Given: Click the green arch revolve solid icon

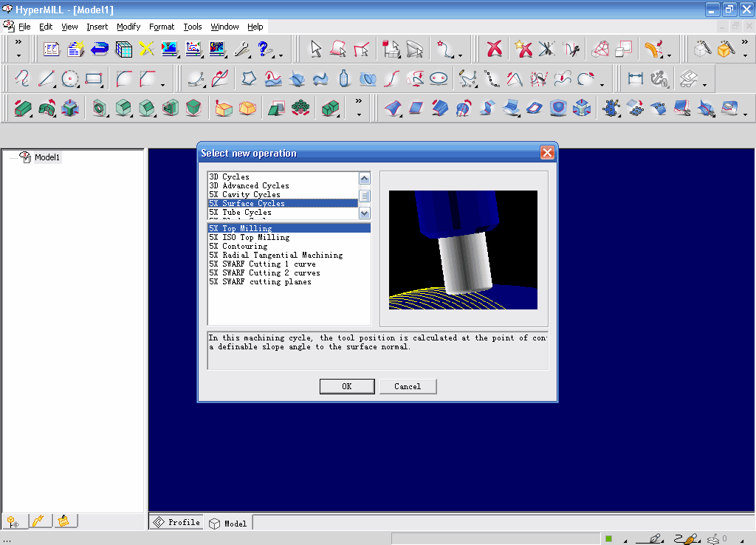Looking at the screenshot, I should (x=47, y=108).
